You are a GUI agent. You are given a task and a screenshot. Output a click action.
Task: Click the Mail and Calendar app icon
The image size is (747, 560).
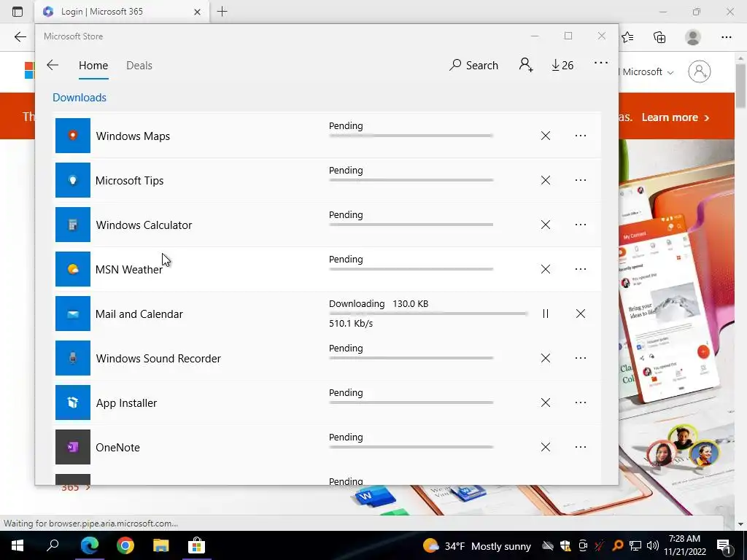(73, 314)
